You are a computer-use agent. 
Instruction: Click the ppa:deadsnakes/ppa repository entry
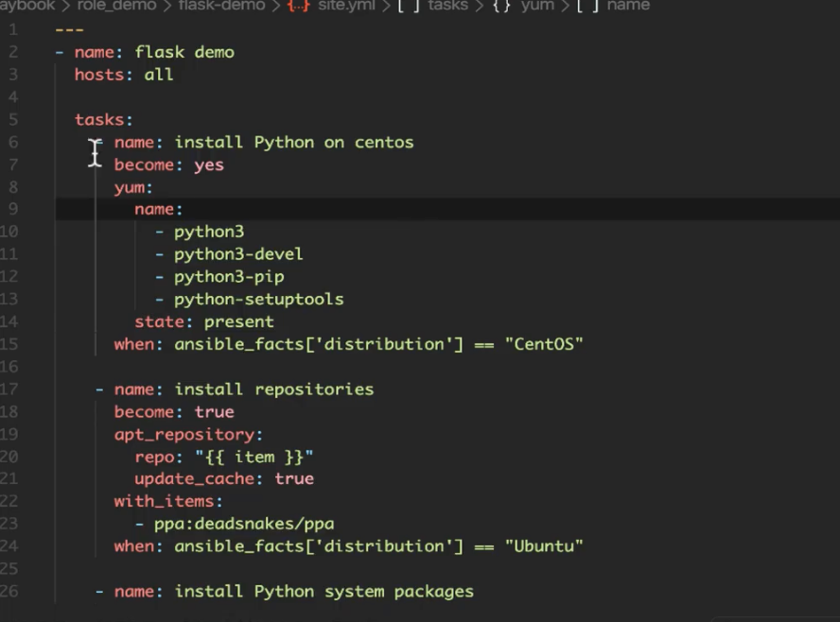tap(243, 524)
